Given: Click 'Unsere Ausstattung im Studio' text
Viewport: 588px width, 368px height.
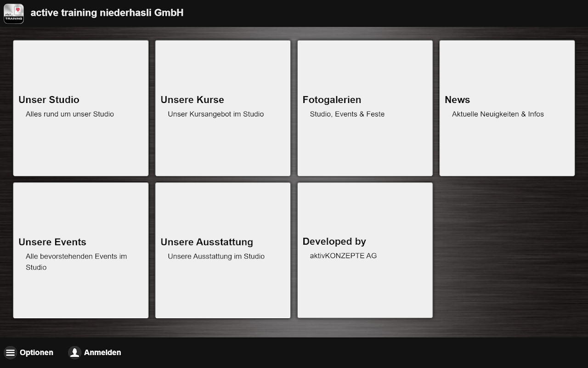Looking at the screenshot, I should [216, 256].
